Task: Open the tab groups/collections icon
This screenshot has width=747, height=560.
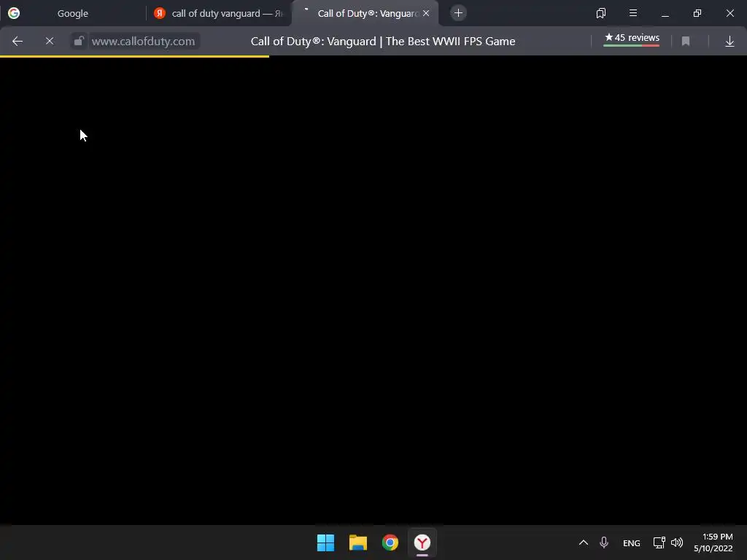Action: coord(601,13)
